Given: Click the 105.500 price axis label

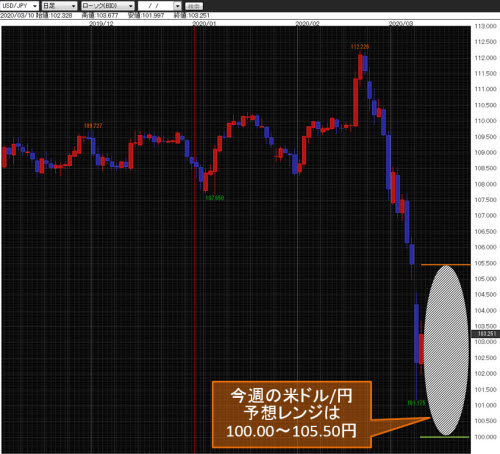Looking at the screenshot, I should click(486, 263).
